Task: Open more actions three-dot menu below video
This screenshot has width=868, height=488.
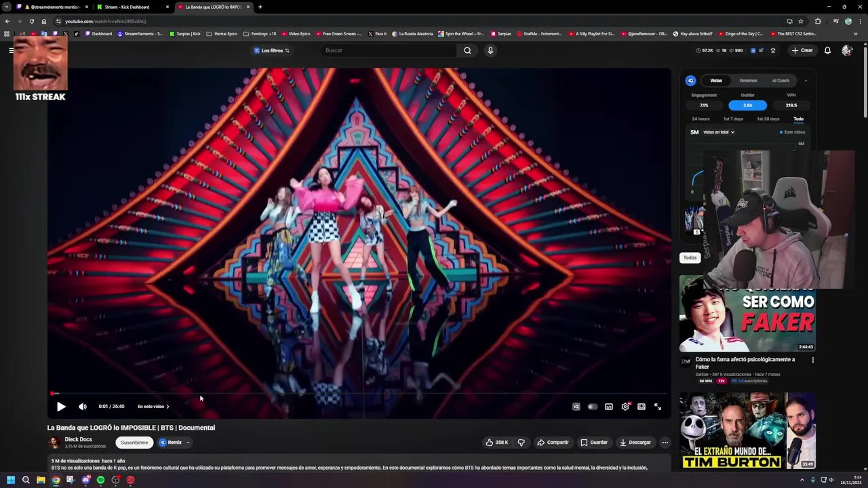Action: (x=665, y=443)
